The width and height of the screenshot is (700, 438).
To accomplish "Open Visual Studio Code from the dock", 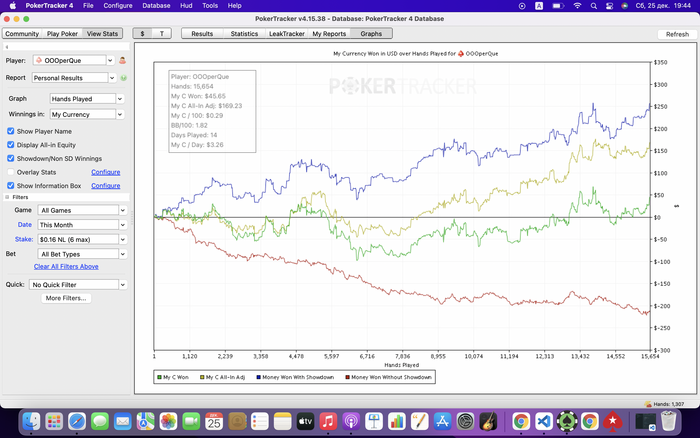I will click(x=544, y=421).
